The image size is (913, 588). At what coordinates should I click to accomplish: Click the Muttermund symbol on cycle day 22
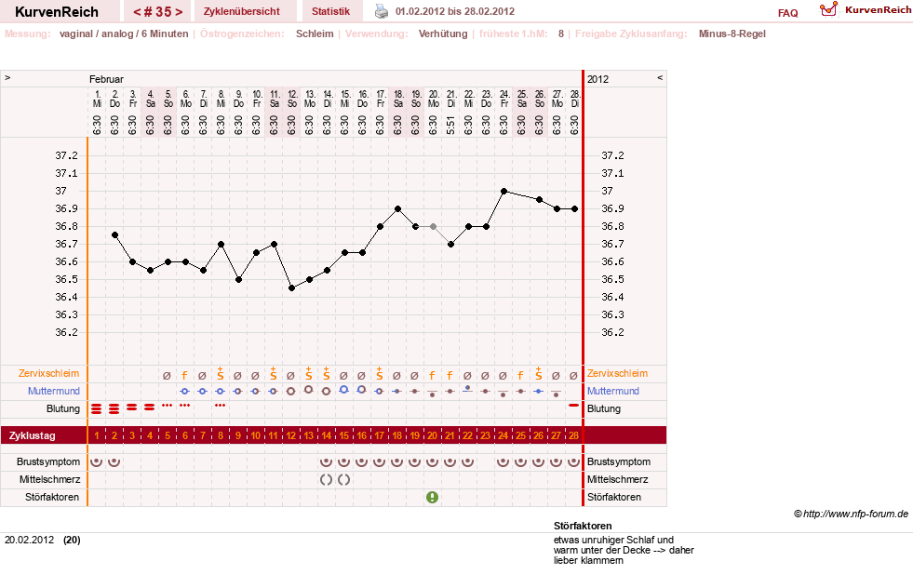coord(467,389)
